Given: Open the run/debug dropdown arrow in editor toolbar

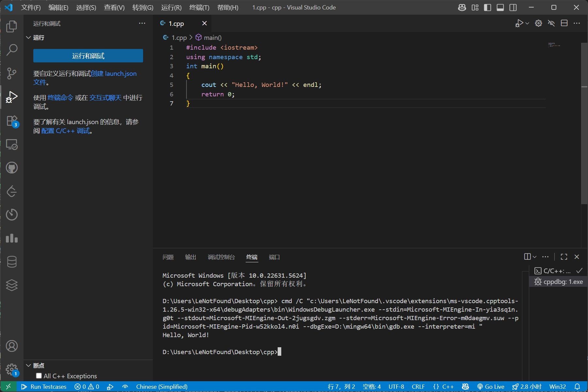Looking at the screenshot, I should point(527,23).
